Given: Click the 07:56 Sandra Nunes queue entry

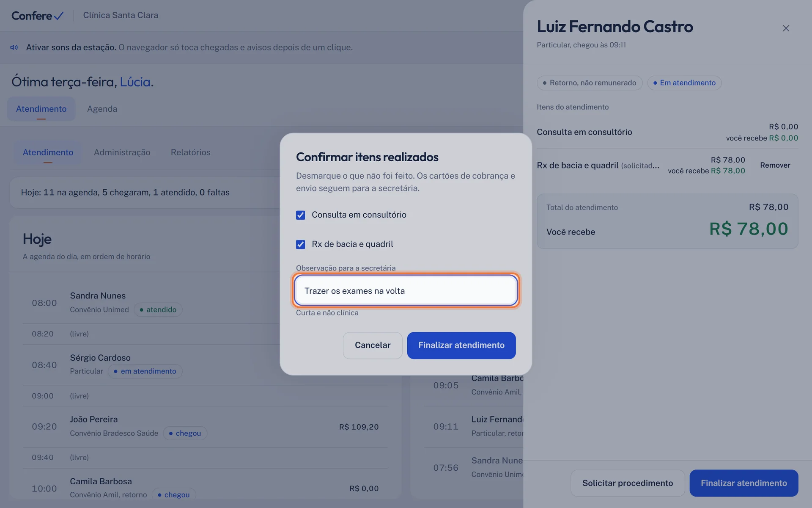Looking at the screenshot, I should tap(474, 467).
